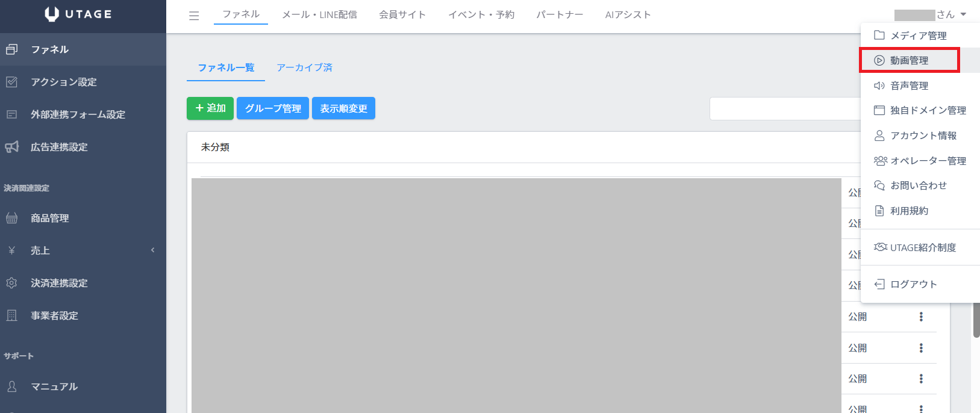980x413 pixels.
Task: Click the グループ管理 button
Action: coord(273,108)
